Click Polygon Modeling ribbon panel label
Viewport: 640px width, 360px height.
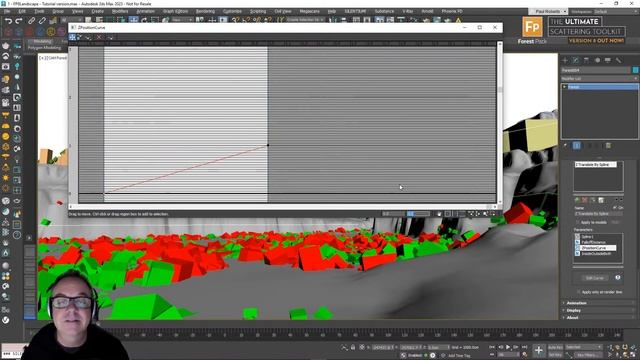(x=44, y=48)
